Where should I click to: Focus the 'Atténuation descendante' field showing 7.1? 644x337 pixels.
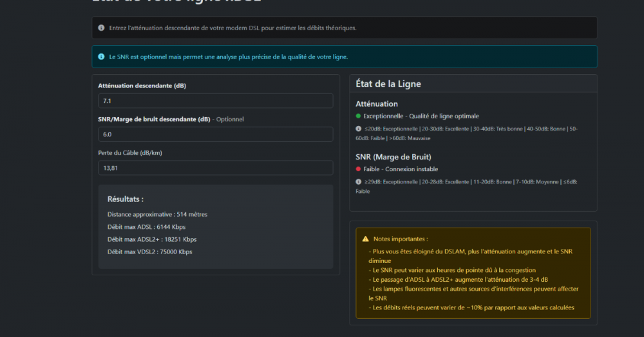(x=215, y=101)
